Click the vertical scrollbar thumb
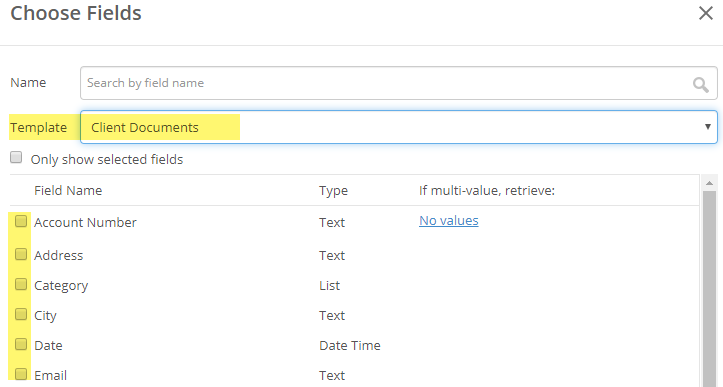The width and height of the screenshot is (723, 387). [x=709, y=289]
